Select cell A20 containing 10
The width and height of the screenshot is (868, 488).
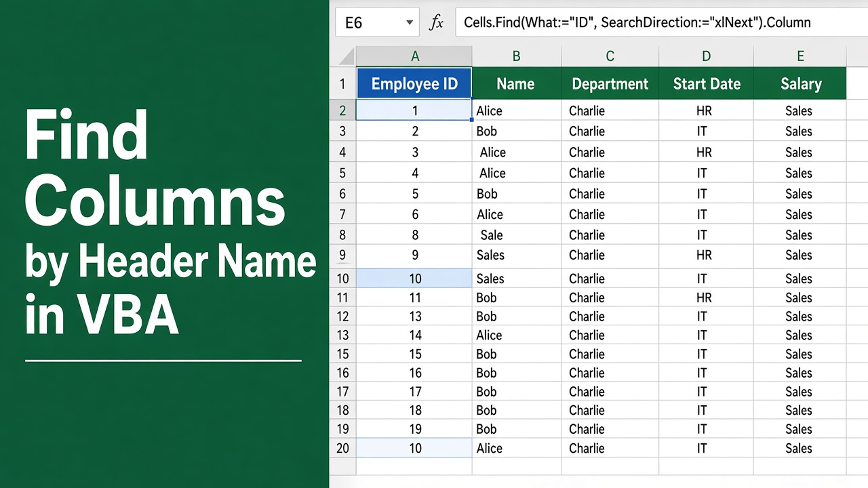414,448
